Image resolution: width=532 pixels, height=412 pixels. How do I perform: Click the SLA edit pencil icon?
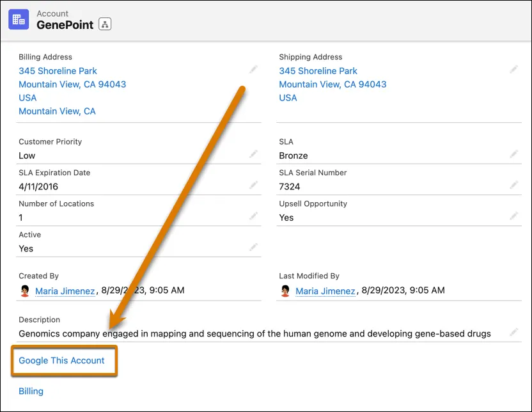point(514,154)
